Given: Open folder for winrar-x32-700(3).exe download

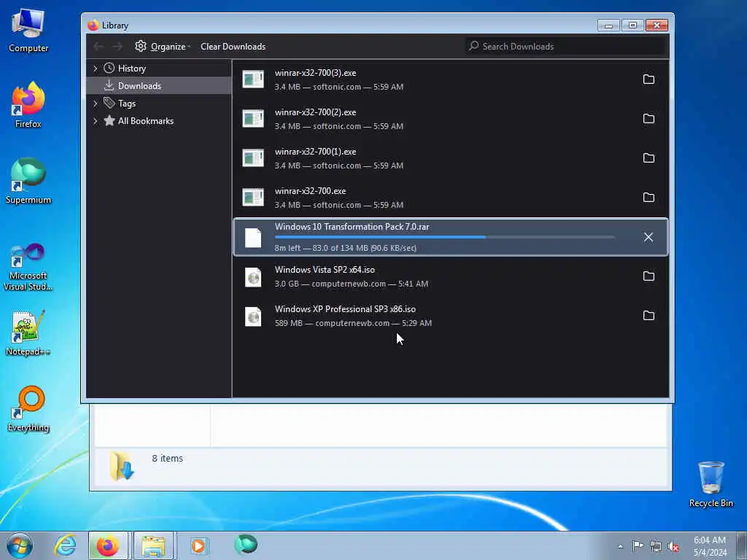Looking at the screenshot, I should 649,79.
